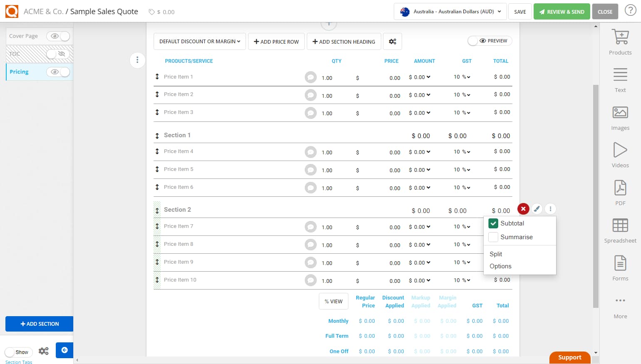This screenshot has width=641, height=364.
Task: Delete Section 2 with the red X icon
Action: [x=523, y=209]
